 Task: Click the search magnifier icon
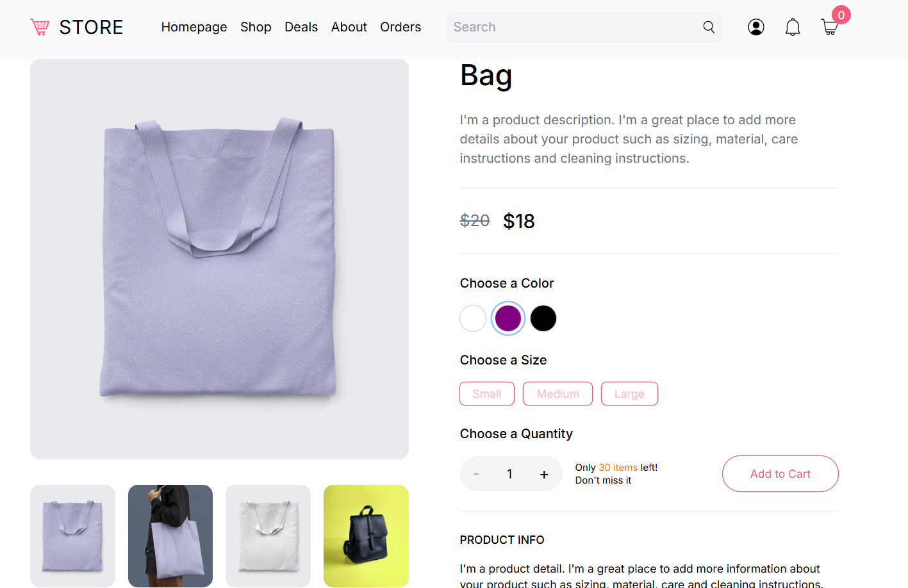[709, 27]
